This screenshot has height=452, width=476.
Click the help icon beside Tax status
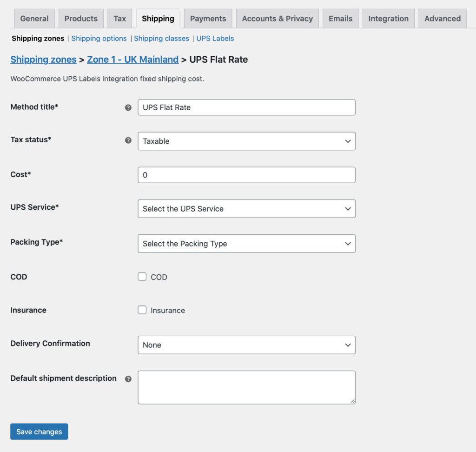click(x=128, y=140)
